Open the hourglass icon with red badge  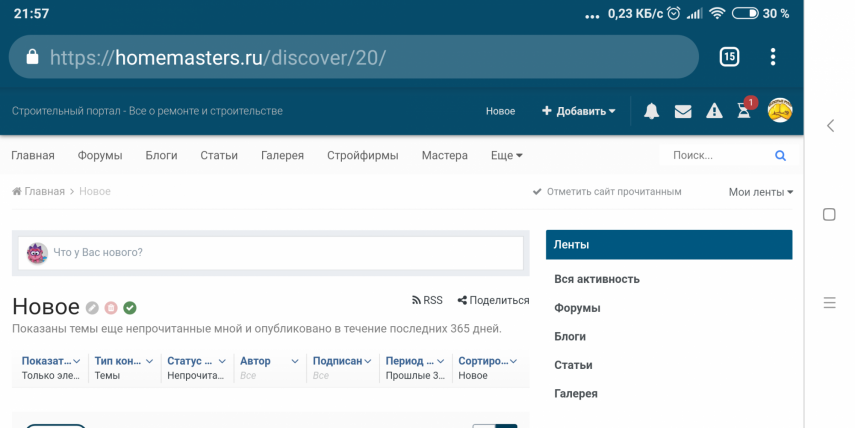pyautogui.click(x=745, y=110)
